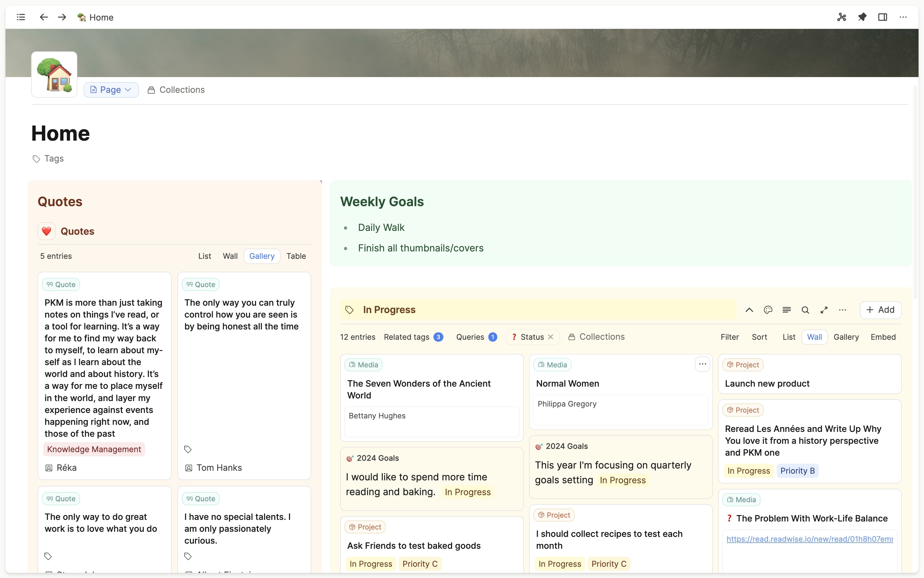Go back with the left arrow
Image resolution: width=924 pixels, height=578 pixels.
click(44, 17)
